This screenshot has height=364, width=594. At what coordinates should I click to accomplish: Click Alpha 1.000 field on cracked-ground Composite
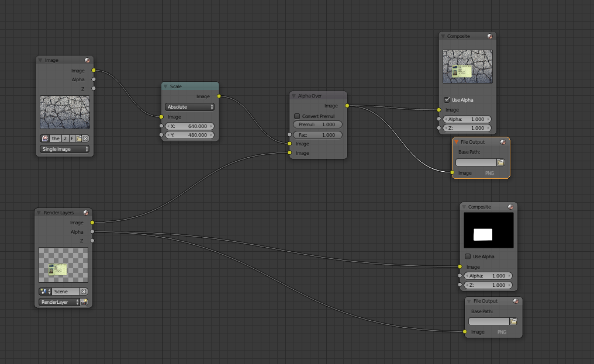467,119
